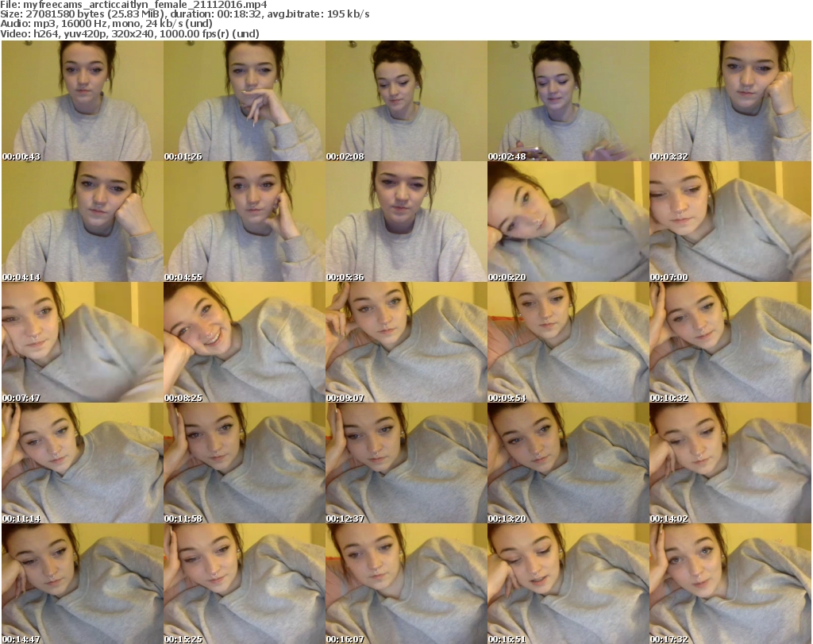813x644 pixels.
Task: Select the frame at 00:07:47
Action: (x=83, y=342)
